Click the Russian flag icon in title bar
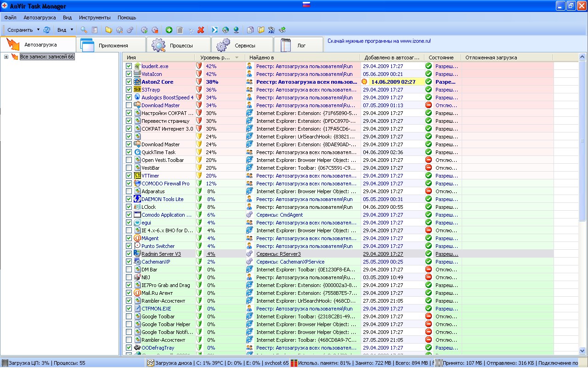Screen dimensions: 588x368 click(306, 5)
